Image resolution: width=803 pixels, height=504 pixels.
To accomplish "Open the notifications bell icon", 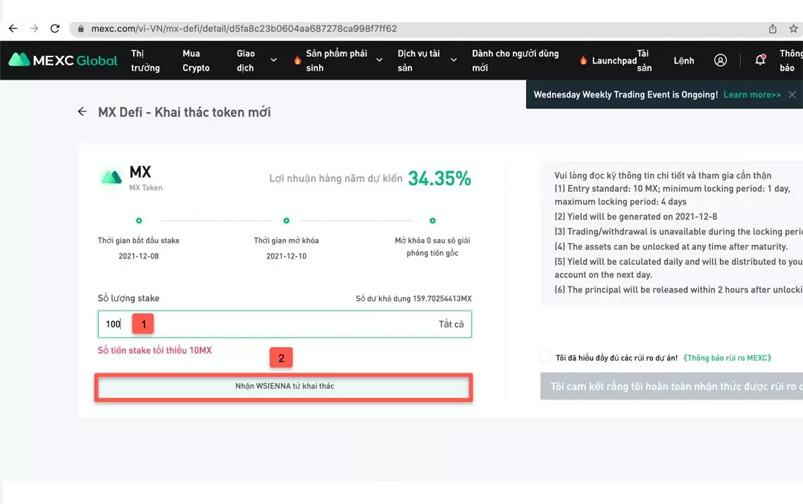I will tap(760, 60).
